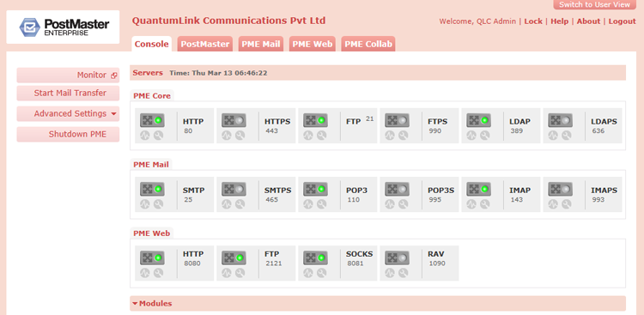Click the SMTPS wrench settings icon

[x=240, y=204]
